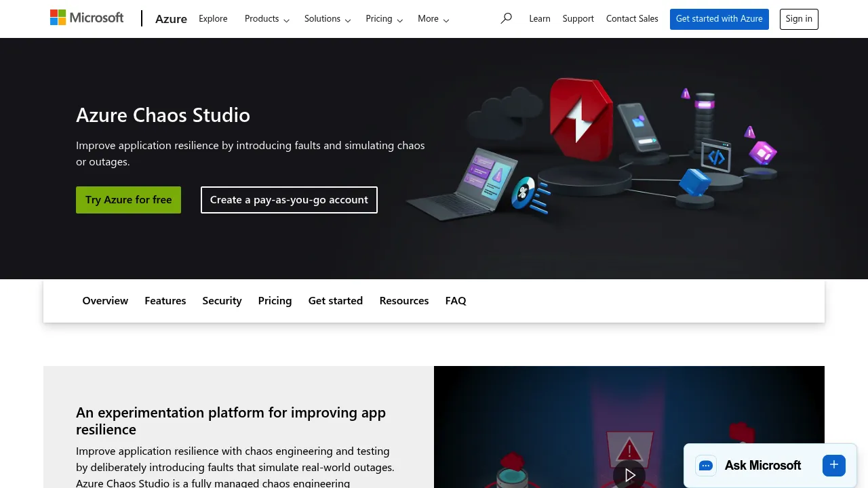Open Explore in the top navigation
The image size is (868, 488).
point(213,19)
